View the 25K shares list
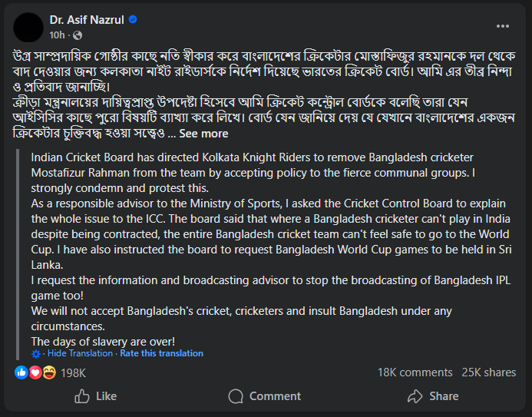The width and height of the screenshot is (532, 417). pos(488,372)
